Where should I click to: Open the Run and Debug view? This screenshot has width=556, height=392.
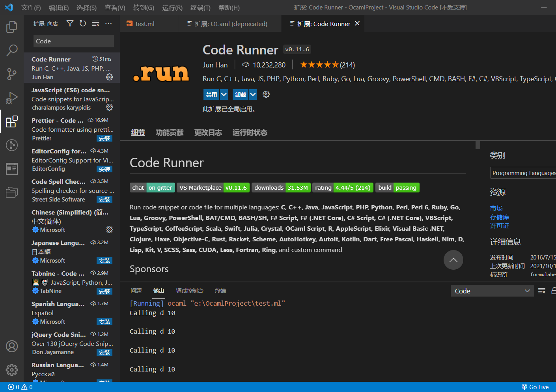11,98
